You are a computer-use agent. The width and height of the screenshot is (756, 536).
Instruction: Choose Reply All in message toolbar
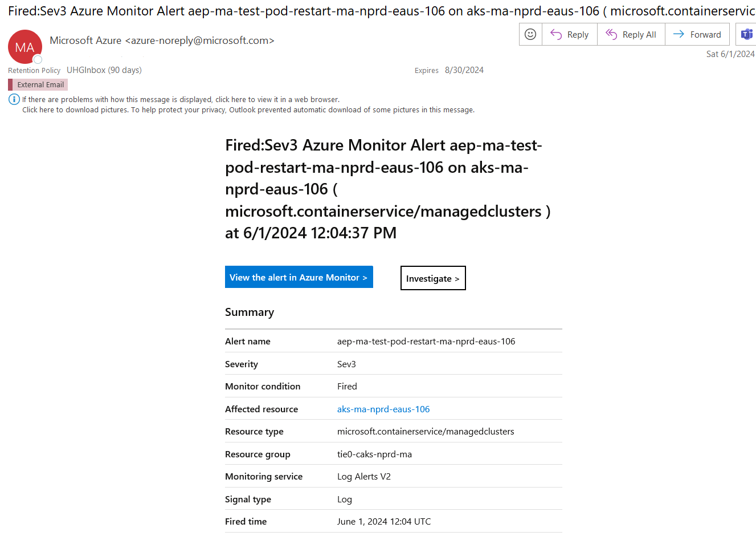pos(631,34)
